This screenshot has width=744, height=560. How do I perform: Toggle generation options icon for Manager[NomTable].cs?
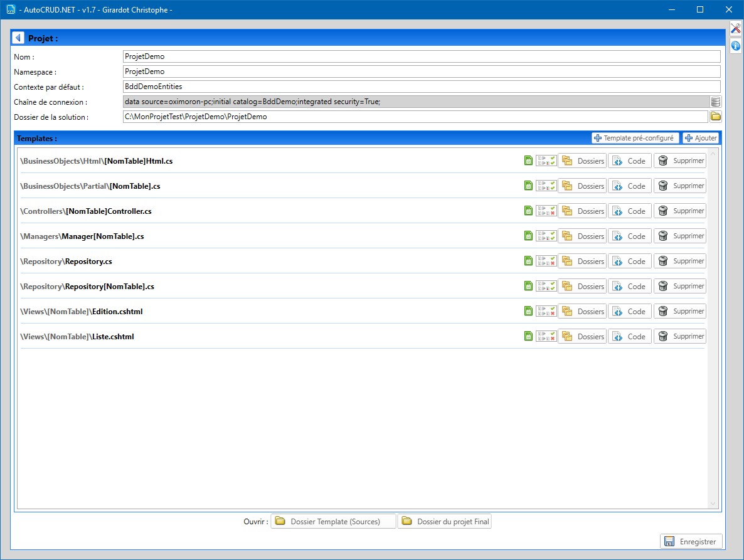click(x=546, y=236)
